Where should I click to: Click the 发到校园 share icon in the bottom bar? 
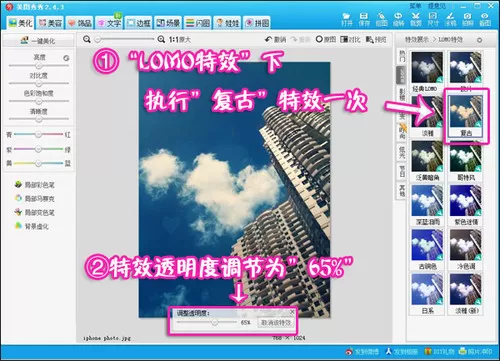(x=402, y=352)
